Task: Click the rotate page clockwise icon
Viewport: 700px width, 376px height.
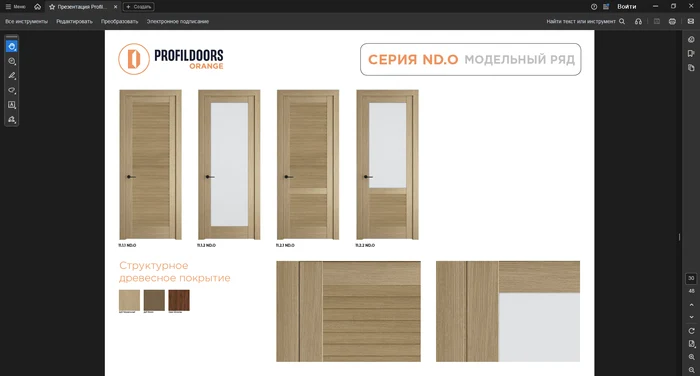Action: tap(692, 331)
